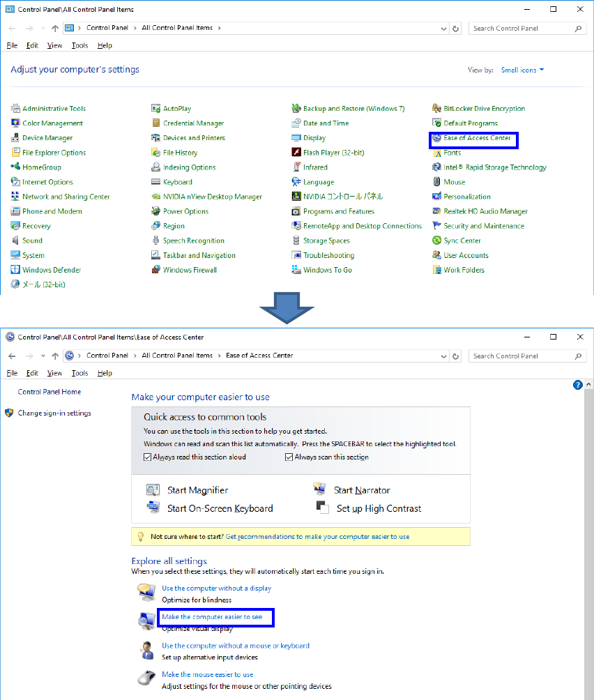
Task: Open Use computer without mouse or keyboard
Action: point(236,646)
